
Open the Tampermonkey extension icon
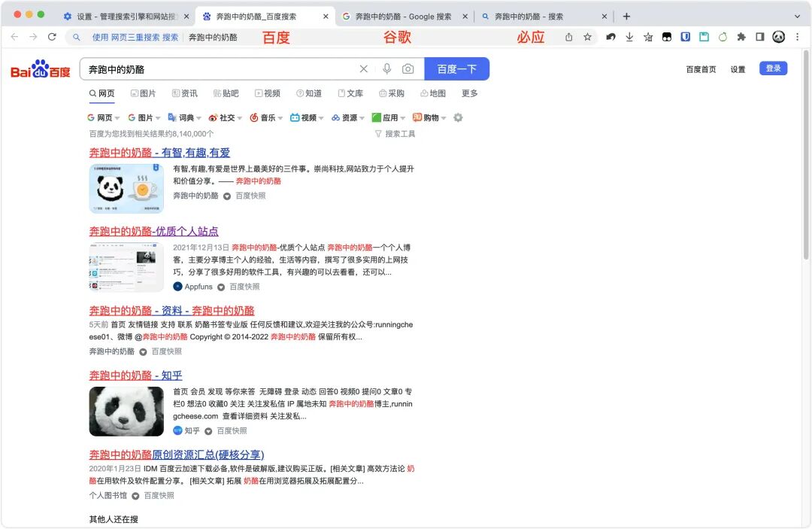[667, 37]
